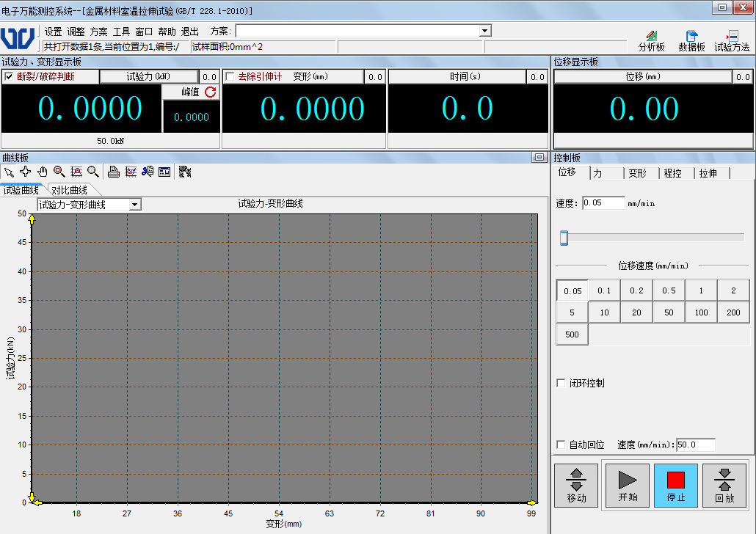Open the 工具 menu
Viewport: 756px width, 534px height.
(121, 32)
